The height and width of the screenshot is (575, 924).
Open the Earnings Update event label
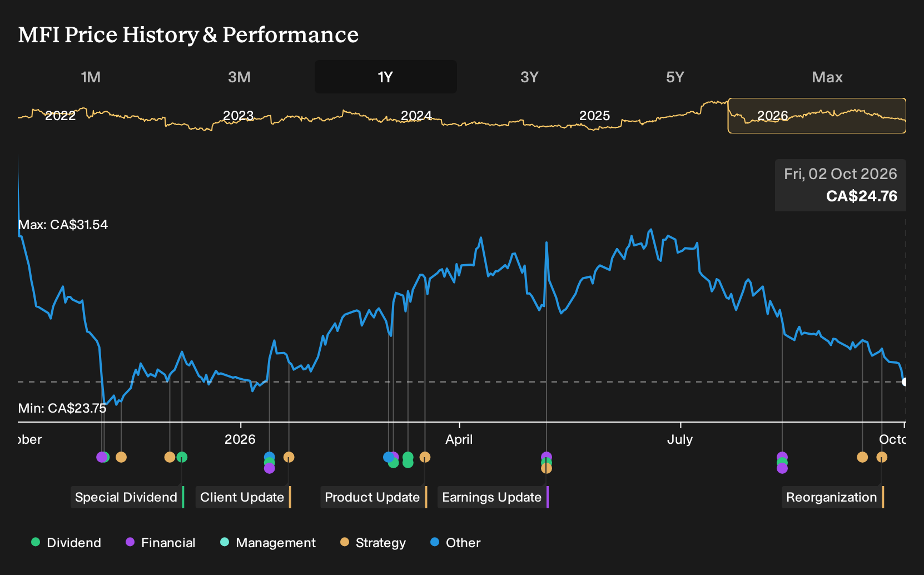tap(493, 497)
